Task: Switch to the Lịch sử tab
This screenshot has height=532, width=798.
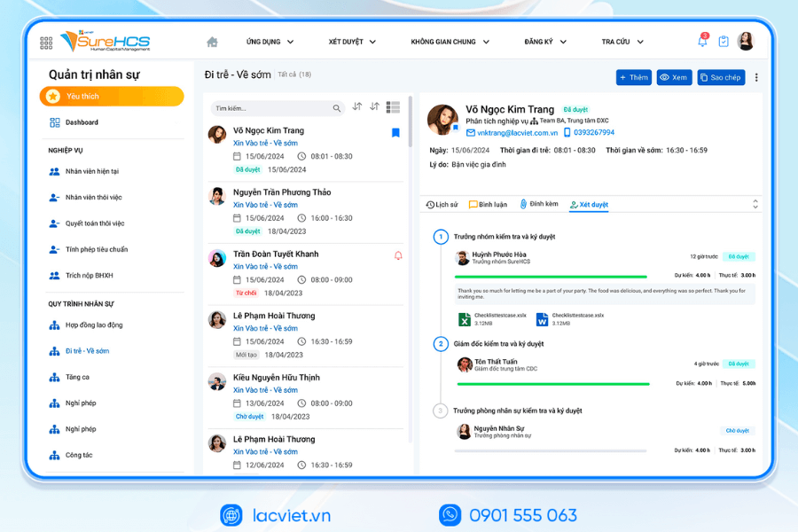Action: [x=442, y=205]
